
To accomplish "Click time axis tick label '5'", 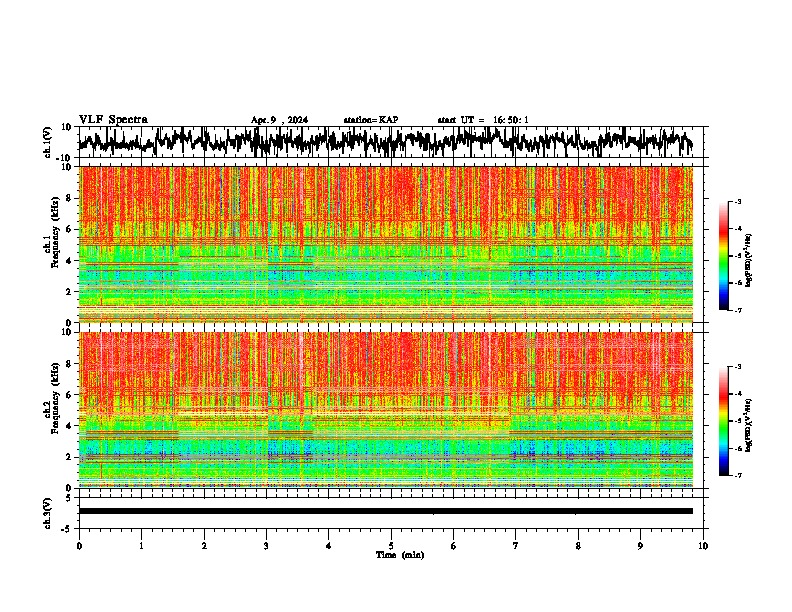I will click(391, 546).
